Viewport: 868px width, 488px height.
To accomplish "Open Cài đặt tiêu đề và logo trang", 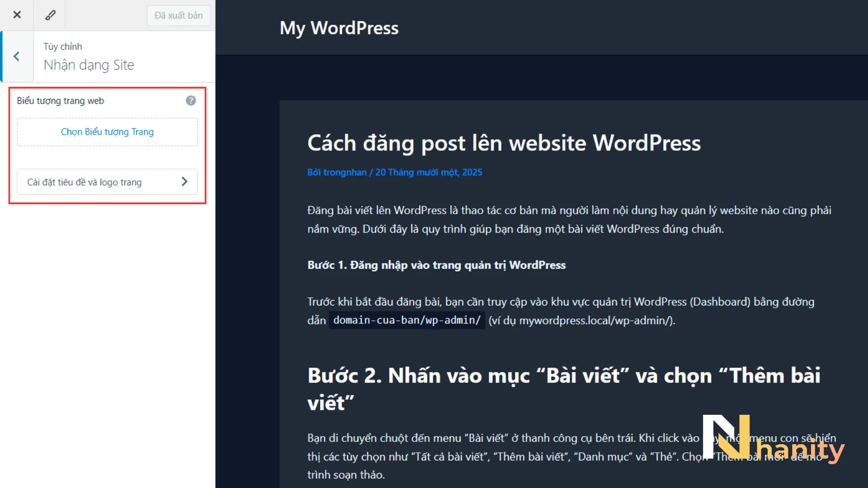I will pos(107,182).
